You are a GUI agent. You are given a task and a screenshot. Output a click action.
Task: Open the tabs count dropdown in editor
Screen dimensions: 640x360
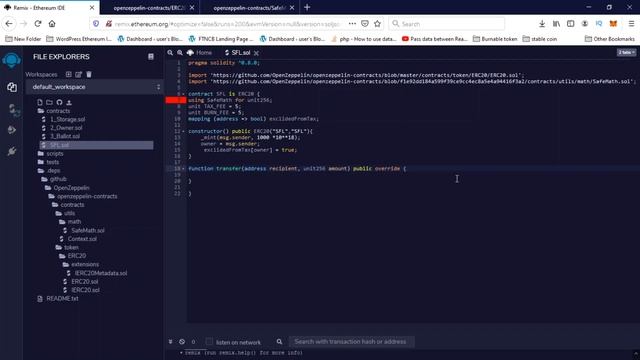[x=626, y=52]
